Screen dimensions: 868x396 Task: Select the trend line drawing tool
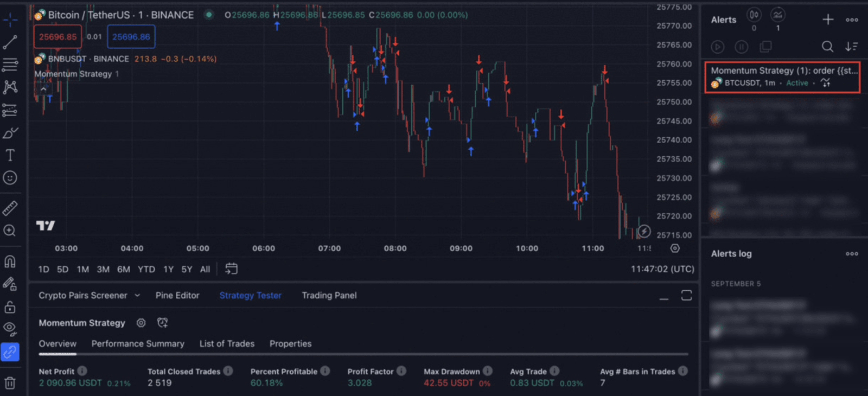pyautogui.click(x=10, y=42)
